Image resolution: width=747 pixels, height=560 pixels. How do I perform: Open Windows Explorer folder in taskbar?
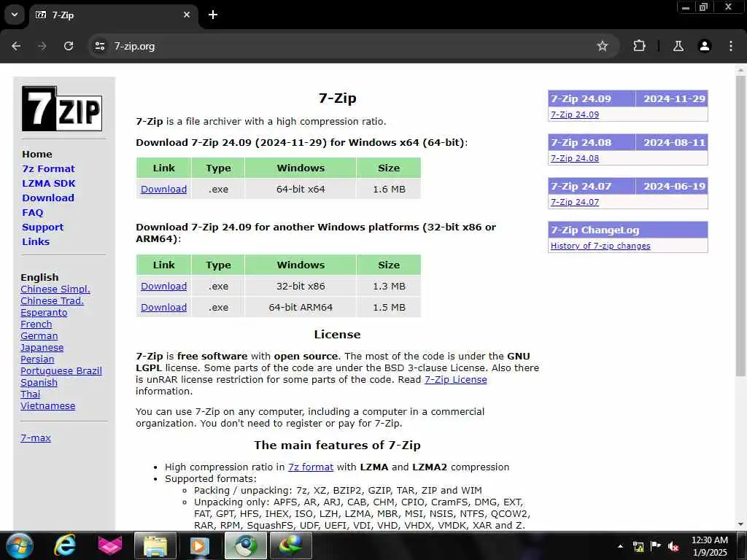pos(155,545)
